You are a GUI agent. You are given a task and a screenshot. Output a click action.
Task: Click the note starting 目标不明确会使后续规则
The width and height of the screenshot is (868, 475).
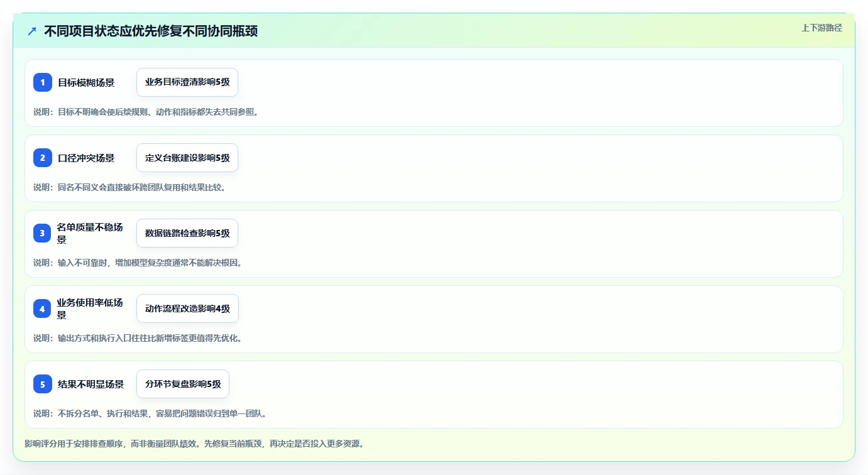[146, 112]
